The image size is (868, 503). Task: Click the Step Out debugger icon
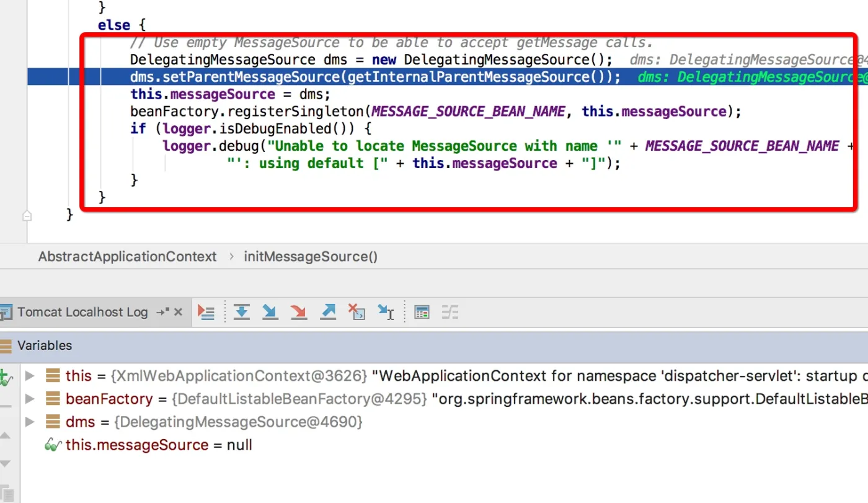[328, 312]
